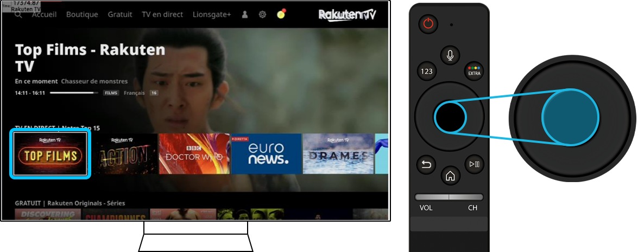The width and height of the screenshot is (644, 252).
Task: Click the programme progress bar
Action: 74,93
